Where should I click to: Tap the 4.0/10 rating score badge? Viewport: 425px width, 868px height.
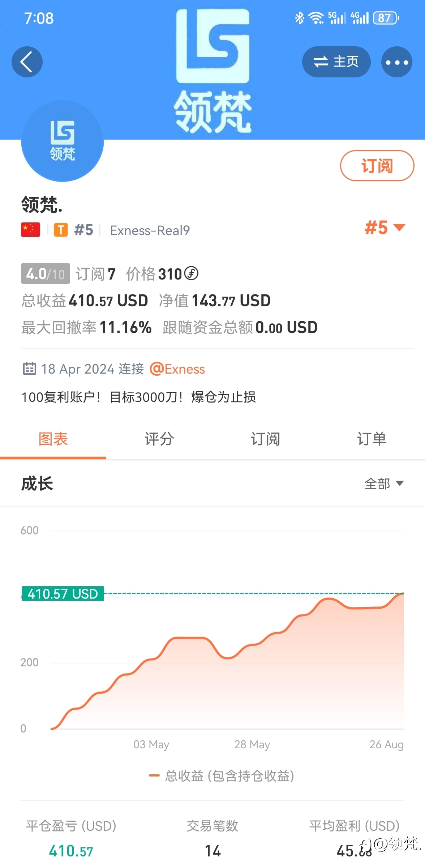(x=46, y=274)
